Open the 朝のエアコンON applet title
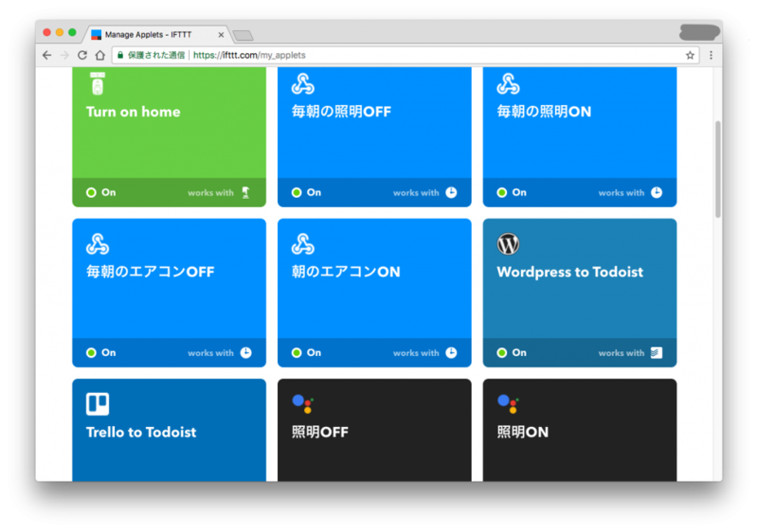 [346, 272]
